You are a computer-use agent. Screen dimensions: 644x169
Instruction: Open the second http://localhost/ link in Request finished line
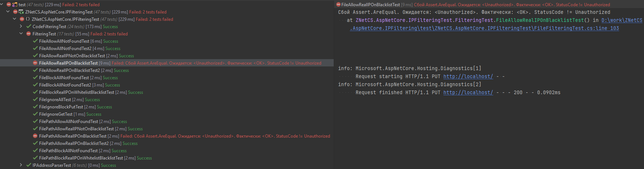(x=468, y=92)
